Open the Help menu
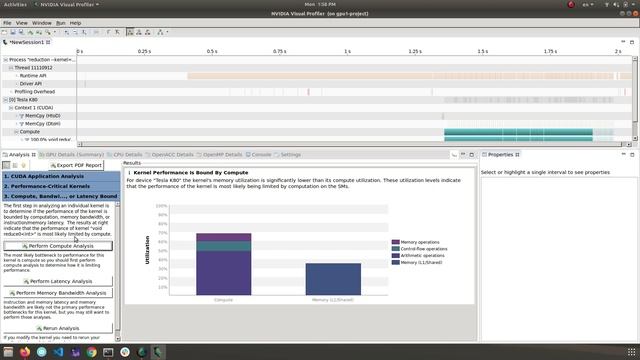Image resolution: width=640 pixels, height=360 pixels. click(x=76, y=23)
